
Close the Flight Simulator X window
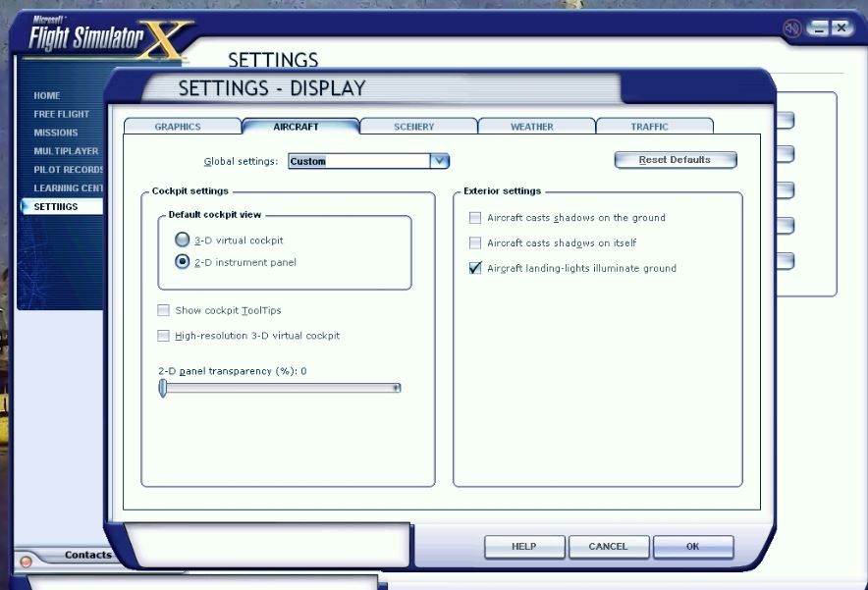[x=841, y=27]
